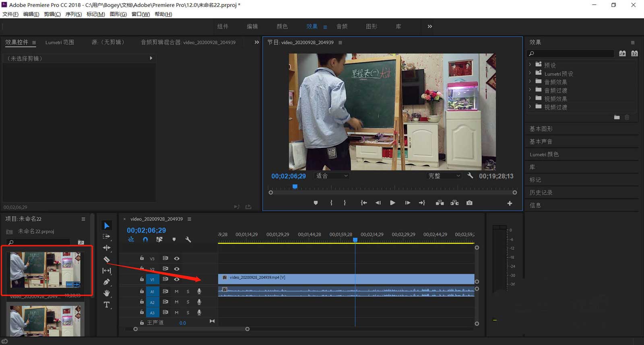Select the Hand tool

pyautogui.click(x=107, y=293)
